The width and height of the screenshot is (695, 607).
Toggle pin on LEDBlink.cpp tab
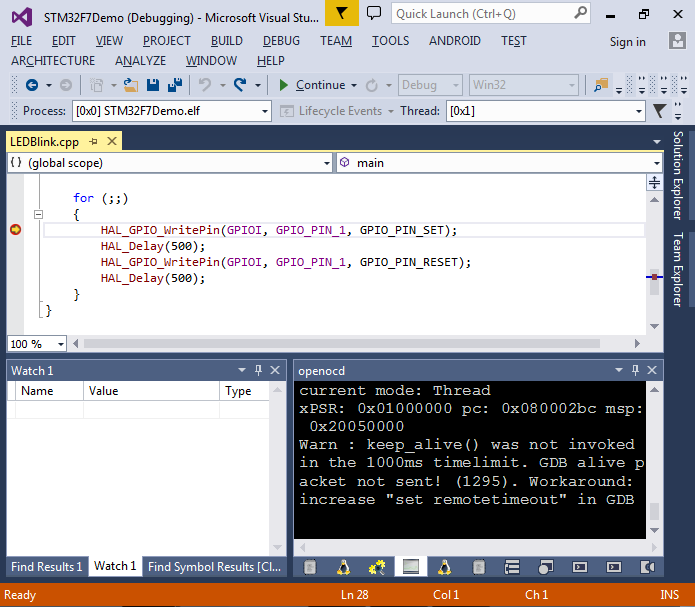point(93,141)
